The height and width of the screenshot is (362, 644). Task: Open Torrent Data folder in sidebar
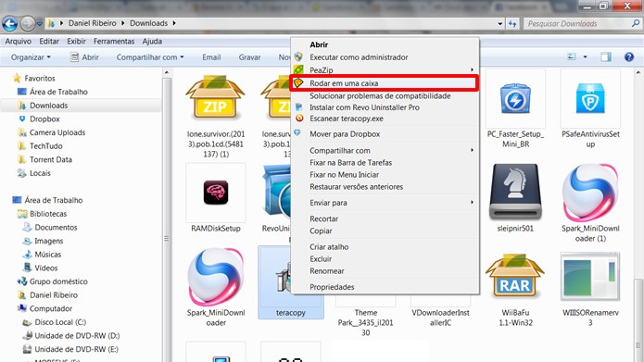(51, 159)
